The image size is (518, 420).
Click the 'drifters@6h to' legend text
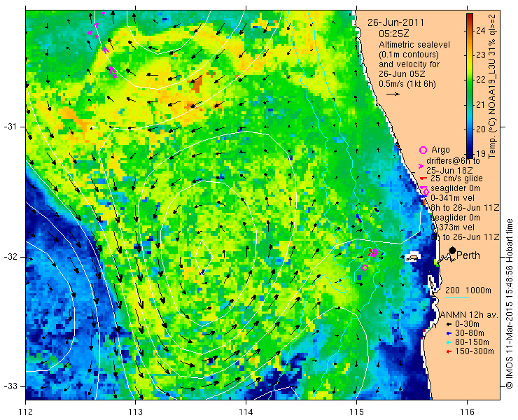point(454,161)
